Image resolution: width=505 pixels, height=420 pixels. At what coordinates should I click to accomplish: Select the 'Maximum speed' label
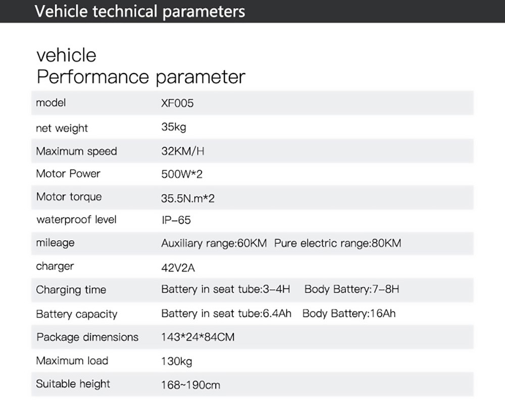click(76, 151)
